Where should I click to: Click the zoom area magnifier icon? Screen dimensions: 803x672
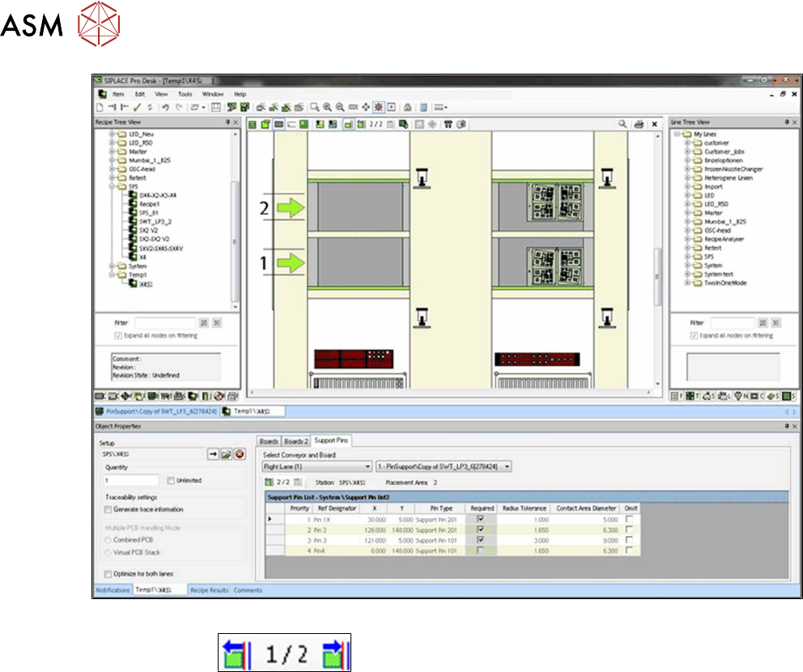click(x=314, y=107)
